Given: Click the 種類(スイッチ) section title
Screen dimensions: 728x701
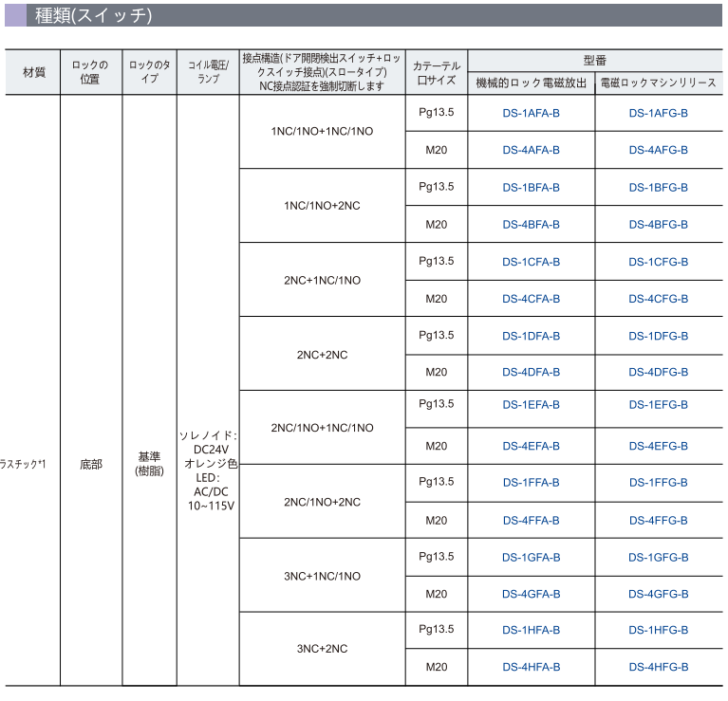Looking at the screenshot, I should [92, 15].
